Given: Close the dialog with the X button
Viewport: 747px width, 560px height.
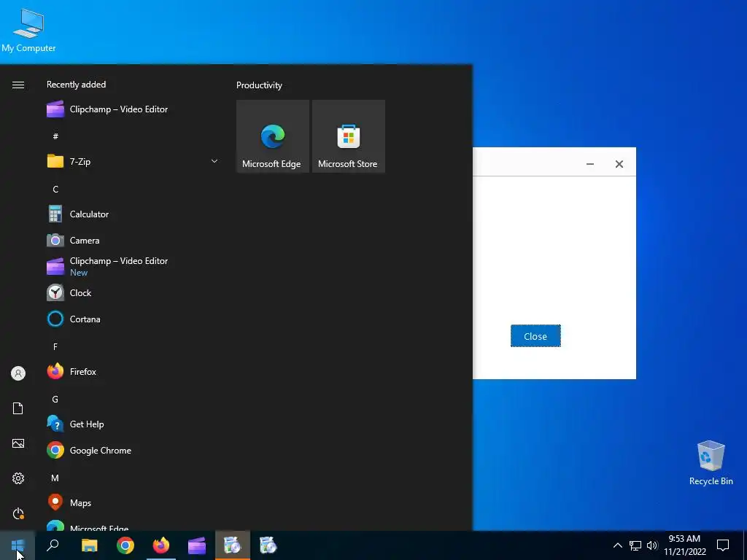Looking at the screenshot, I should pos(619,164).
